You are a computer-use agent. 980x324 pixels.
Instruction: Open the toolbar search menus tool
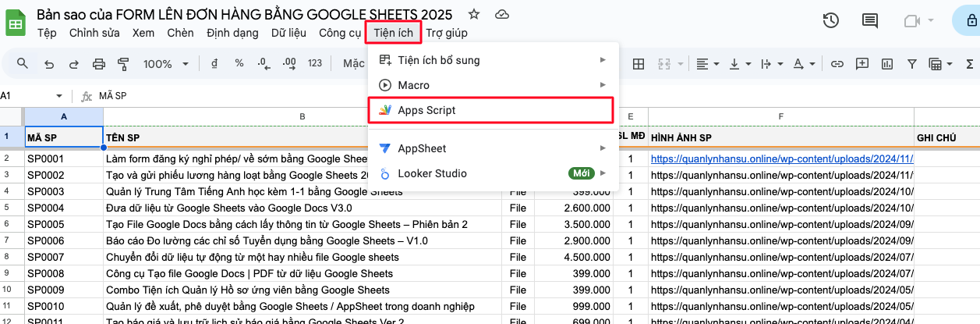[x=23, y=64]
